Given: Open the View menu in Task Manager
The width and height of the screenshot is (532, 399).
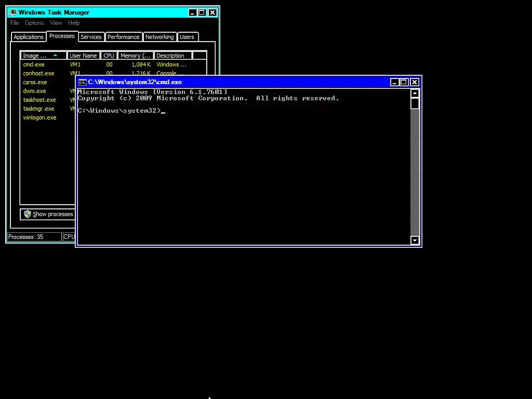Looking at the screenshot, I should [56, 23].
